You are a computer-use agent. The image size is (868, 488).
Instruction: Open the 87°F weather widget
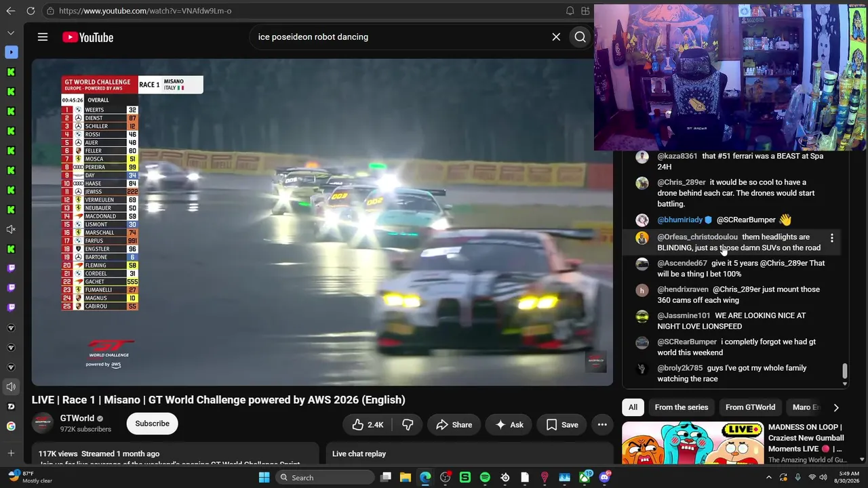click(x=31, y=477)
